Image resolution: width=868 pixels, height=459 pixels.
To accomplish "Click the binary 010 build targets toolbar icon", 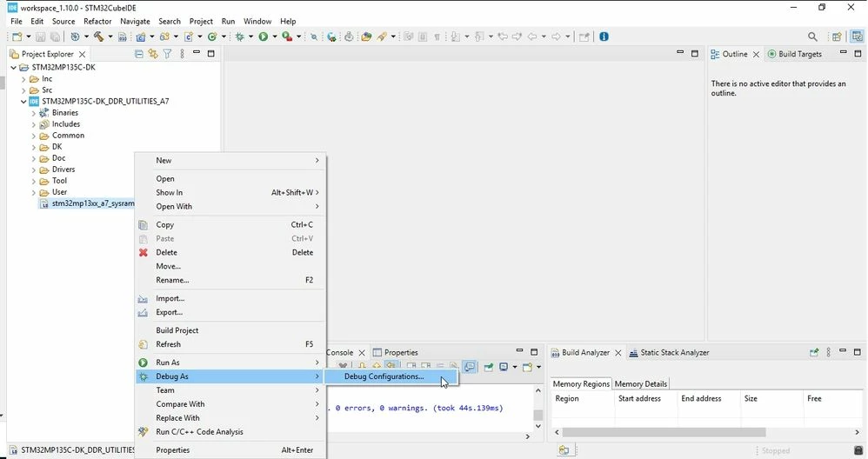I will point(123,37).
